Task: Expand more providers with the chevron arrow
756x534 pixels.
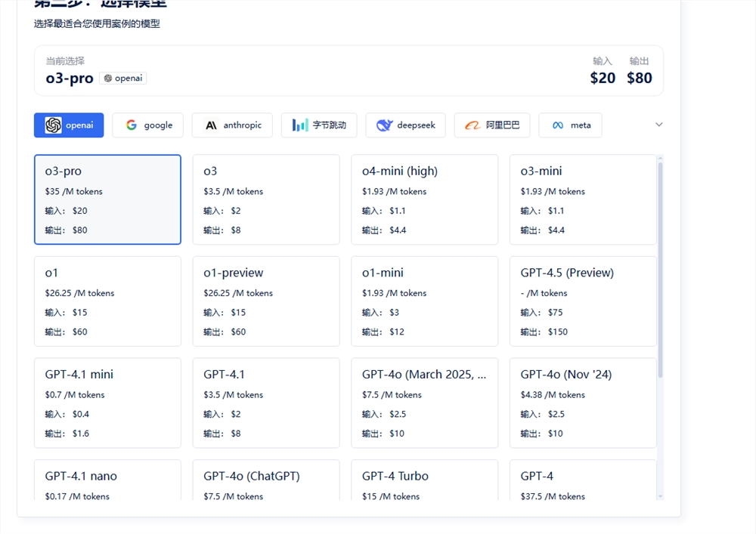Action: 658,125
